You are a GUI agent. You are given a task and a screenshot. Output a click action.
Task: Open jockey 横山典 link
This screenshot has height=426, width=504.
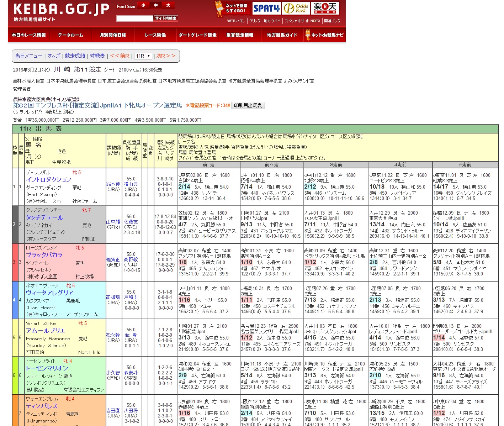pos(131,184)
